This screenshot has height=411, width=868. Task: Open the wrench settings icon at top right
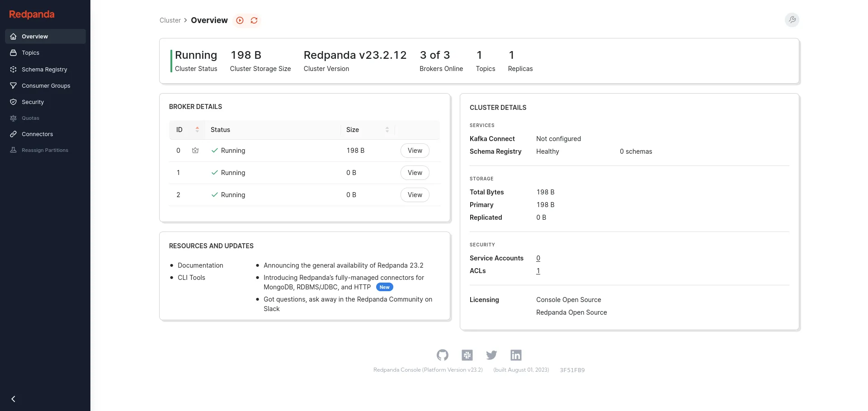(x=792, y=20)
